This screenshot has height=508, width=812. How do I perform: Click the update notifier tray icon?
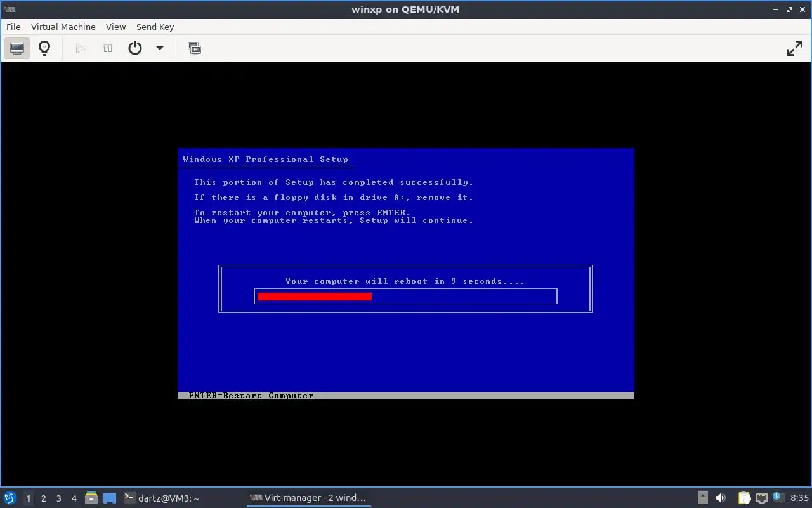tap(778, 498)
